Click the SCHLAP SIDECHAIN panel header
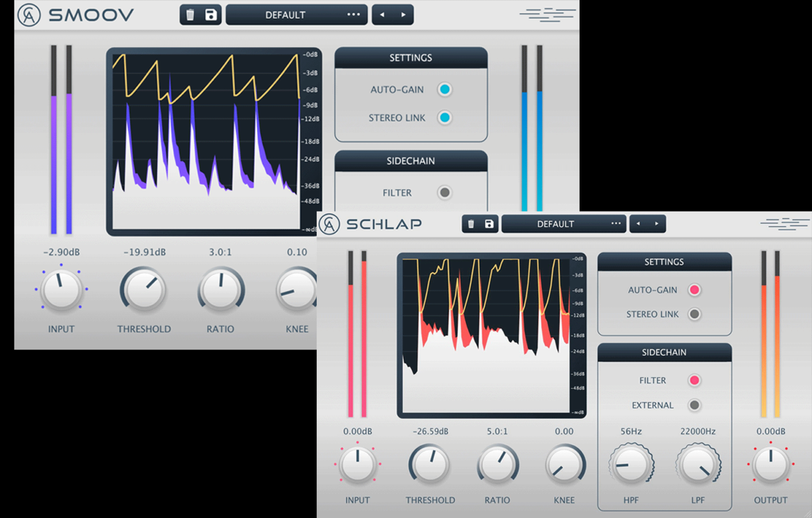 pos(664,353)
